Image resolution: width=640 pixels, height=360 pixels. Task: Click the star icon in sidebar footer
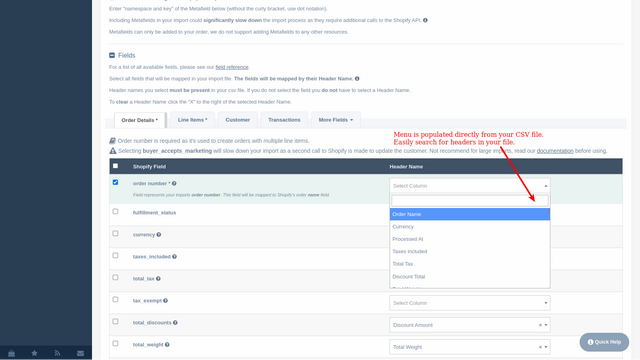[34, 353]
